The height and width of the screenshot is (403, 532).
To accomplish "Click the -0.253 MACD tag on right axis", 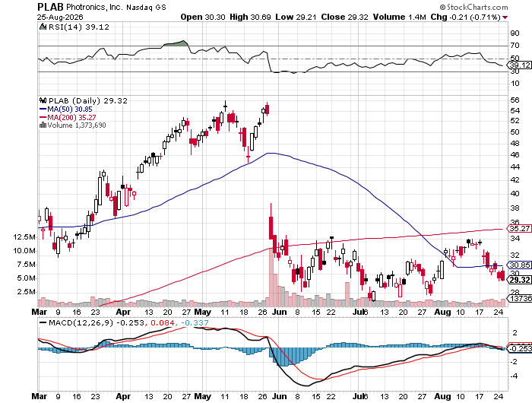I will pyautogui.click(x=519, y=348).
